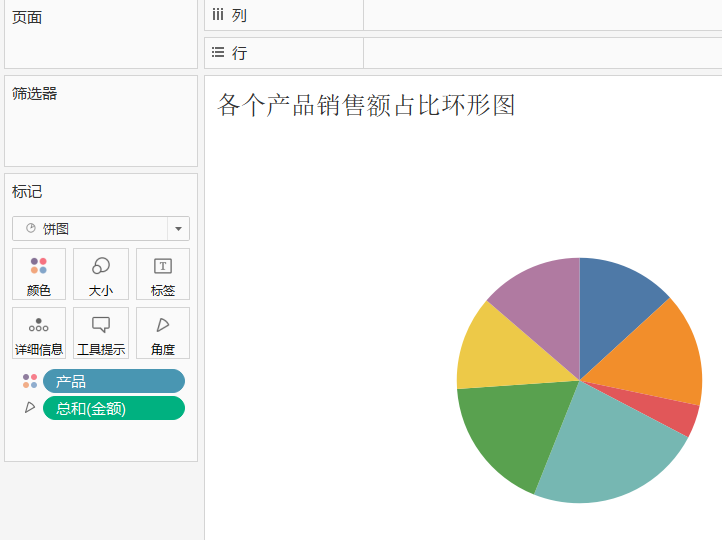Click inside the 页面 (Pages) panel
The image size is (722, 540).
tap(100, 40)
